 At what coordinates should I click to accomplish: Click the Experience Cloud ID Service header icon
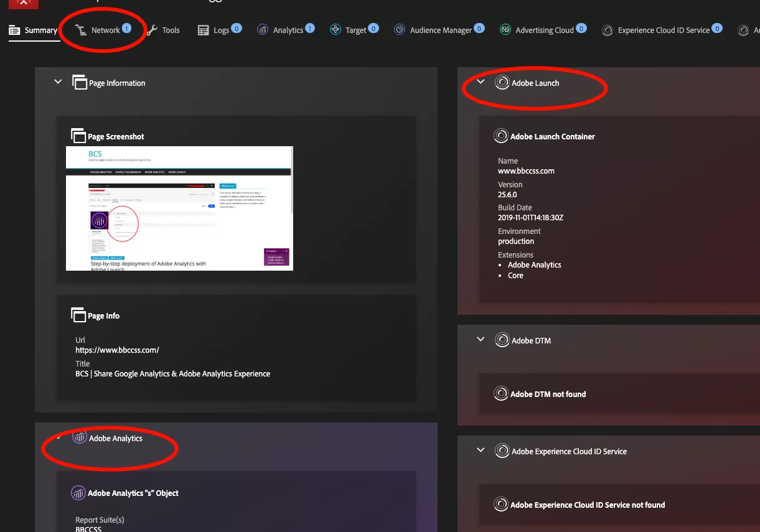(x=502, y=450)
